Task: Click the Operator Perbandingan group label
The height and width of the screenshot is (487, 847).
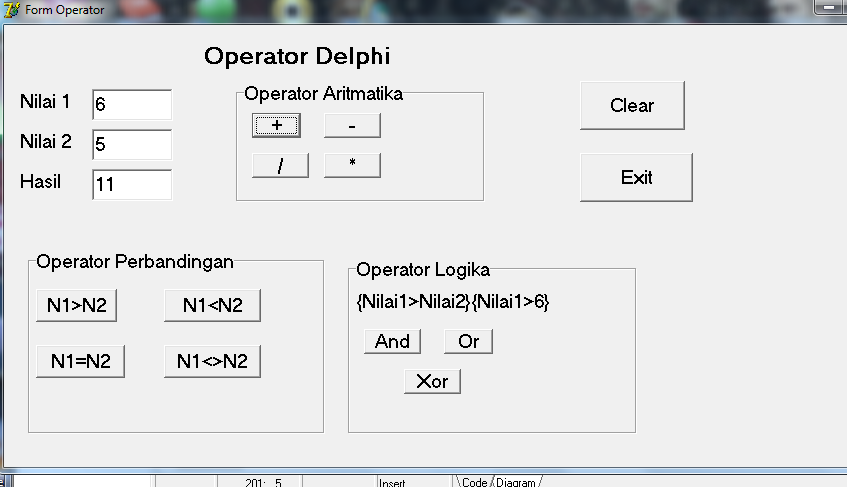Action: (135, 261)
